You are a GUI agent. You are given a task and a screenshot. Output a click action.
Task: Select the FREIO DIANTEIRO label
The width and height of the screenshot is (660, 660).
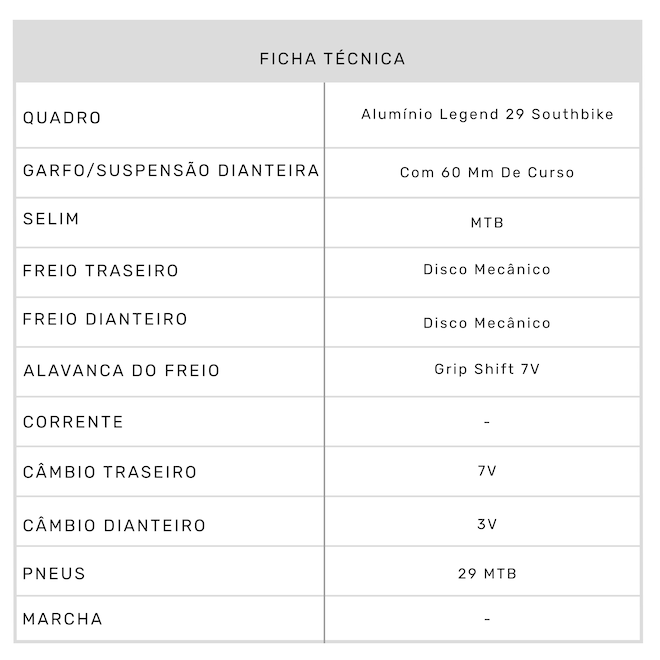tap(105, 320)
